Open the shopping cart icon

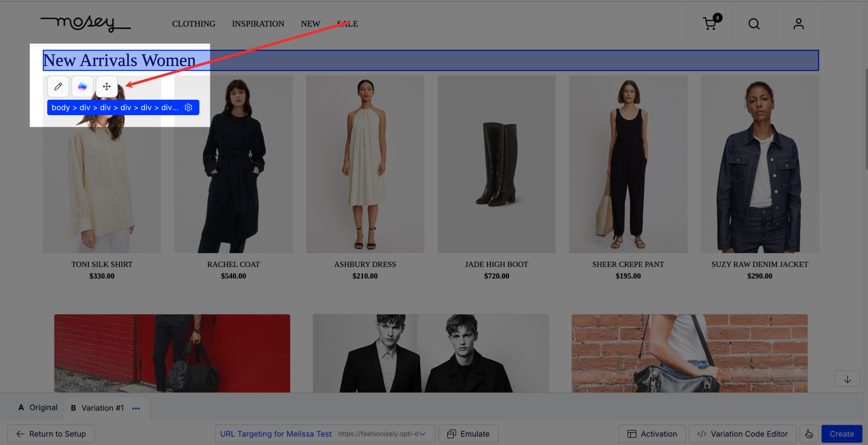click(710, 24)
